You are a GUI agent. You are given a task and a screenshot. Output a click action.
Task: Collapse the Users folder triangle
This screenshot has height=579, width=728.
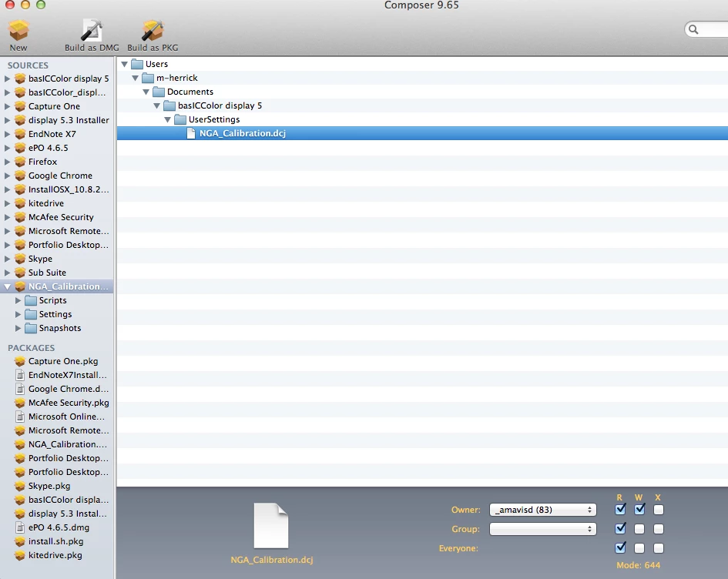[x=125, y=64]
